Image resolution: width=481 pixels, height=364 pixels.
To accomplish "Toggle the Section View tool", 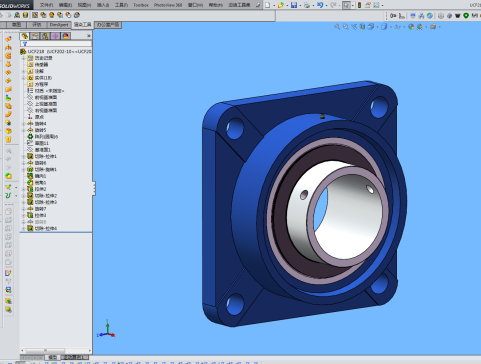I will 362,27.
